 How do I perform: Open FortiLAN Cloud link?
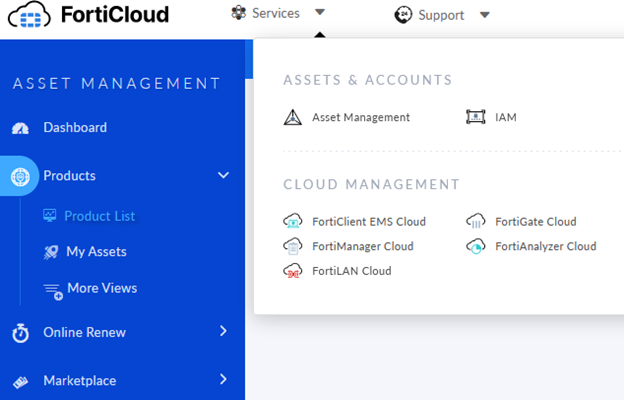352,271
